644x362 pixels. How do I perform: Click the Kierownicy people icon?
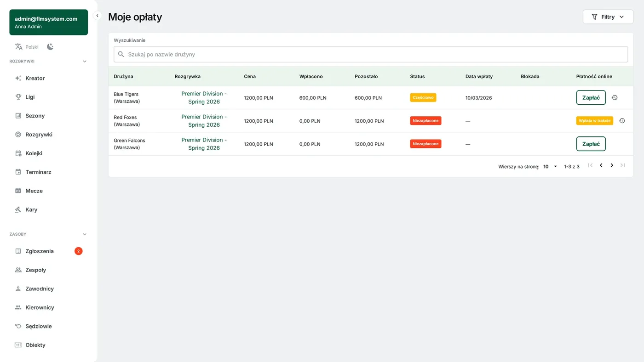click(18, 307)
